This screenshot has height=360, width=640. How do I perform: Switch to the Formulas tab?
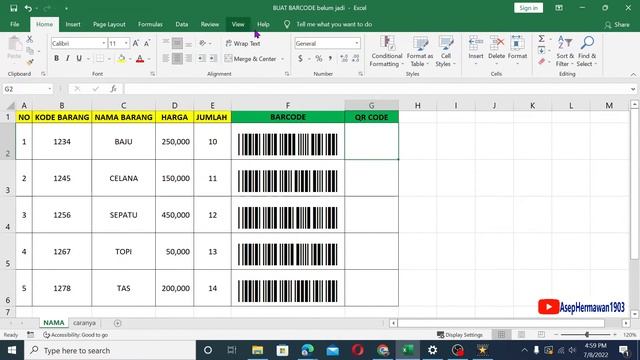[150, 24]
